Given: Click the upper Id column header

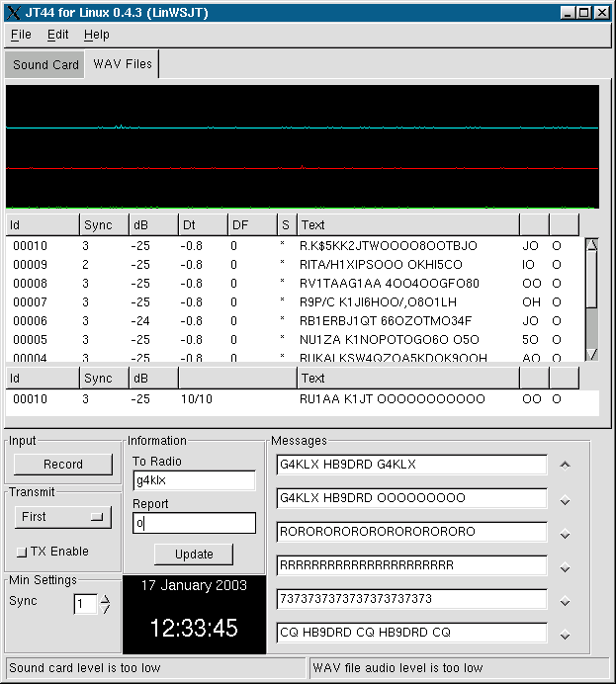Looking at the screenshot, I should (43, 225).
